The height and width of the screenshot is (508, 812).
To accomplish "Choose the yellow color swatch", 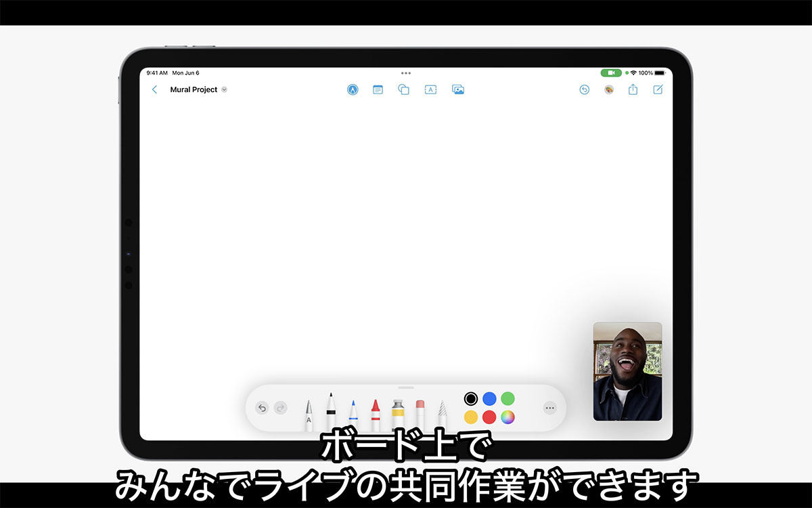I will coord(471,417).
